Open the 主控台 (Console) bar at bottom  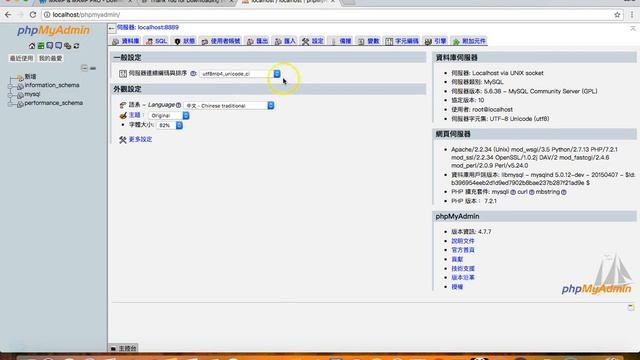coord(124,348)
